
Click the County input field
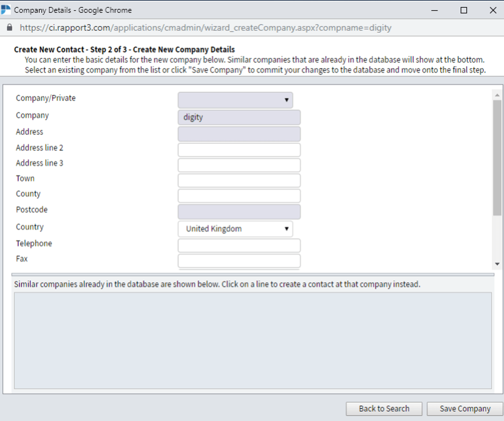click(239, 196)
